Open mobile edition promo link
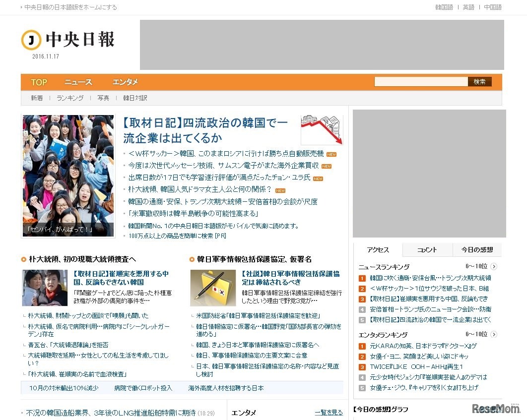Screen dimensions: 527x420 [213, 226]
